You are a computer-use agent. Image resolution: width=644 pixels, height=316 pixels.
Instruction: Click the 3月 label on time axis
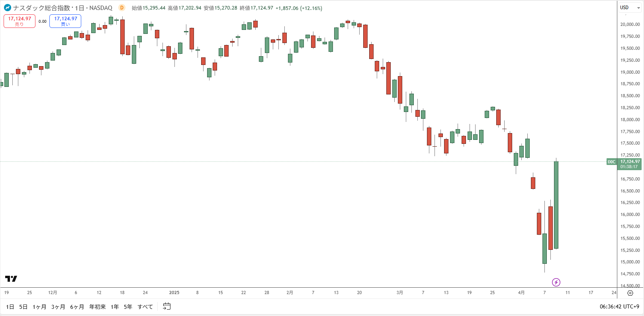[x=399, y=292]
